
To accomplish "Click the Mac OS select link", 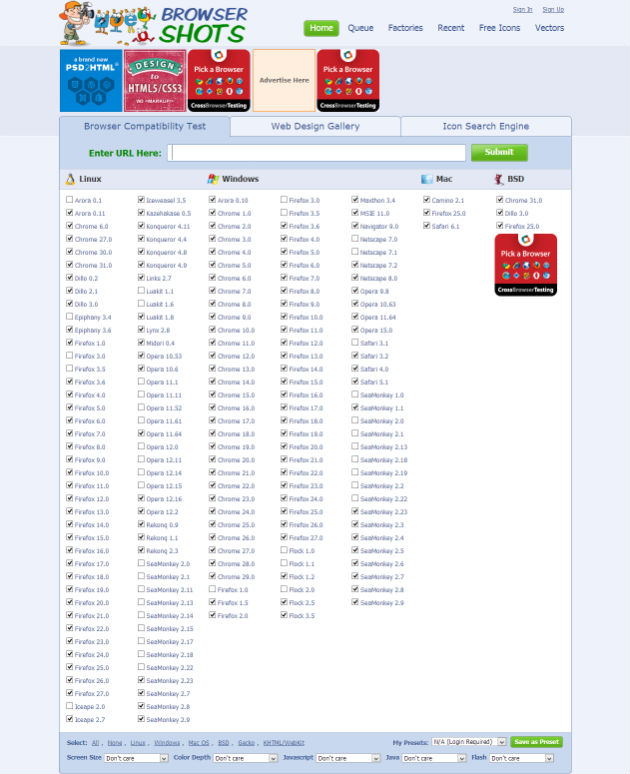I will [199, 743].
